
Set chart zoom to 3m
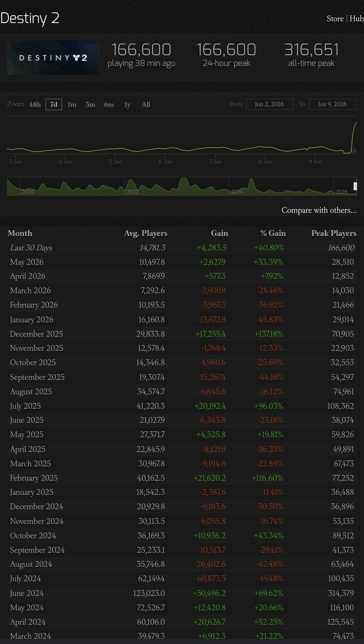[x=90, y=105]
